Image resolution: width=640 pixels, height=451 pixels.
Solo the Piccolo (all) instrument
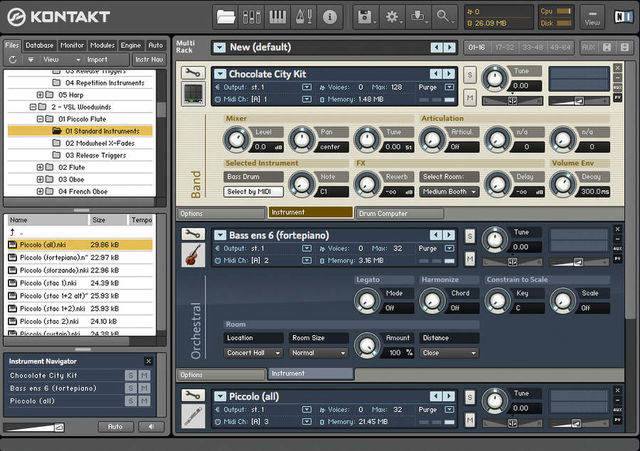coord(470,398)
